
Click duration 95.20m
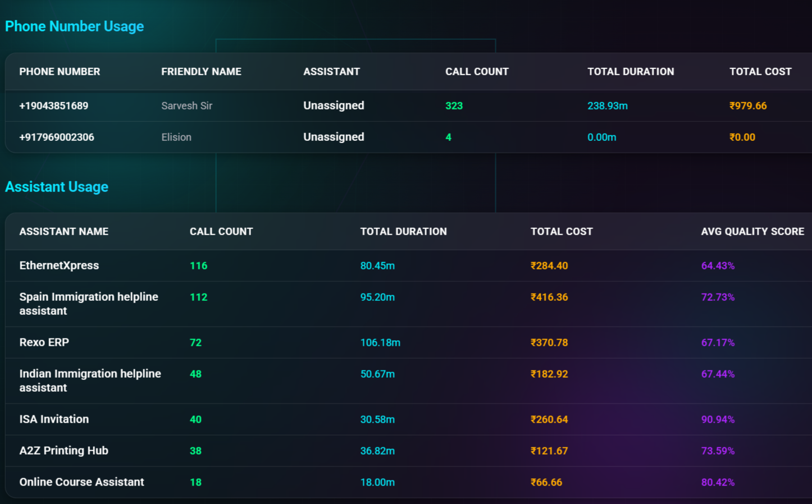[x=377, y=297]
